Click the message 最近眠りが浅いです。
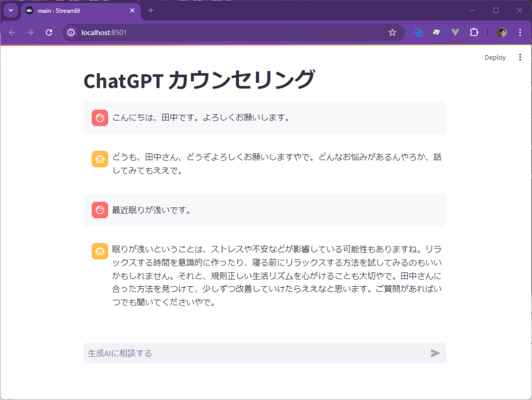 pos(151,210)
